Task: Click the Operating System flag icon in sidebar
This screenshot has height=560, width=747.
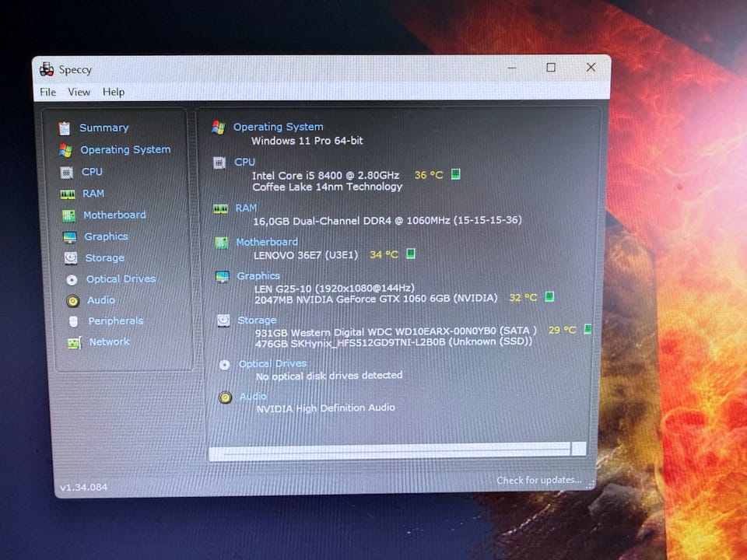Action: [x=65, y=150]
